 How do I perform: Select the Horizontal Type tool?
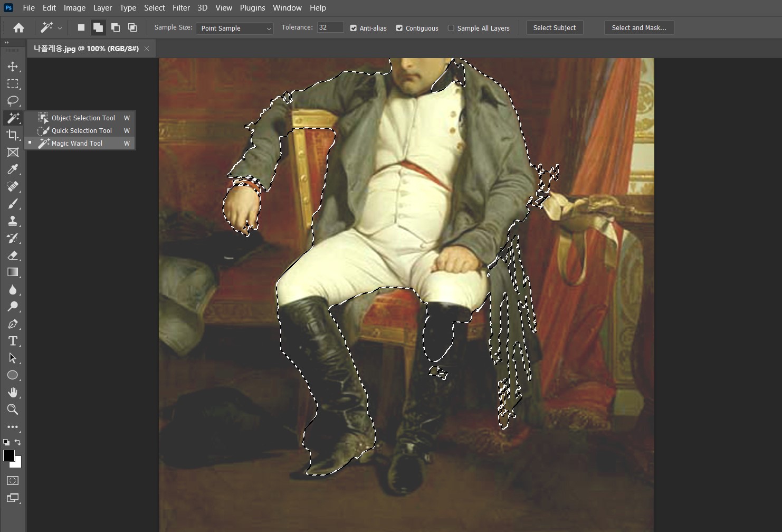(x=13, y=341)
